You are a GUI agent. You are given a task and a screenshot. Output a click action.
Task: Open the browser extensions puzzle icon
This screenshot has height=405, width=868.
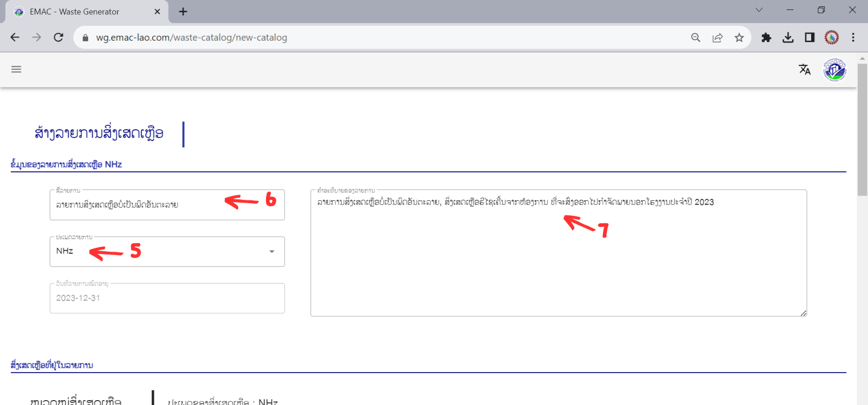[766, 38]
